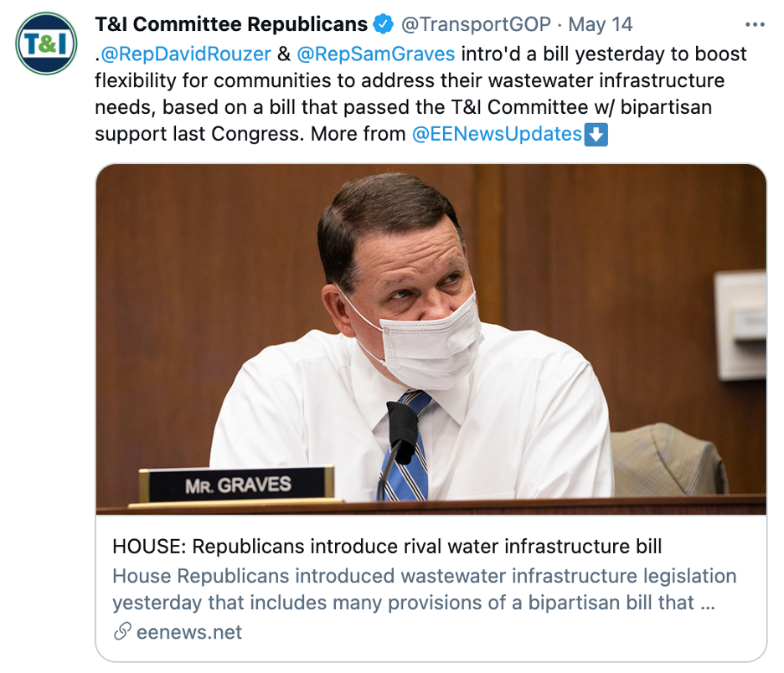Open the 'HOUSE: Republicans introduce rival' headline
The width and height of the screenshot is (784, 673).
tap(387, 547)
